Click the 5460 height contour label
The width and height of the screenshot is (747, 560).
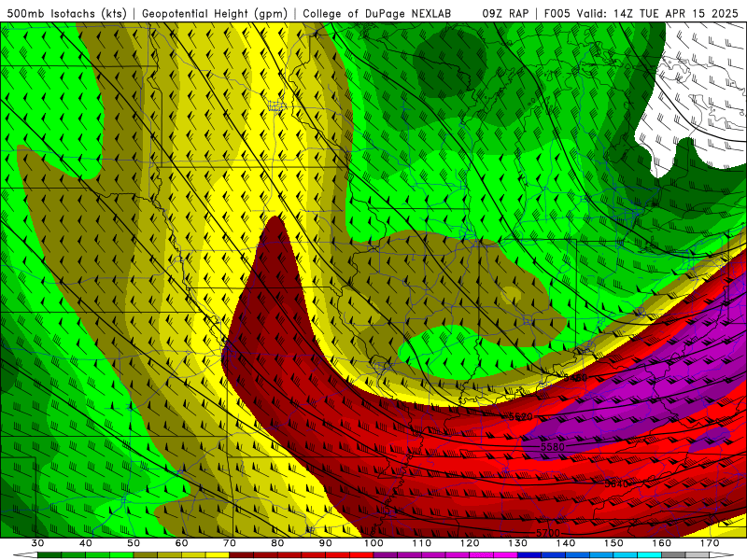(x=575, y=378)
